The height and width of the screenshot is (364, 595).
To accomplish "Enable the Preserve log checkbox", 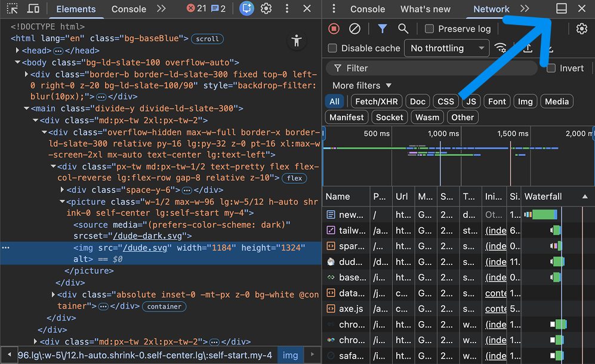I will click(429, 29).
